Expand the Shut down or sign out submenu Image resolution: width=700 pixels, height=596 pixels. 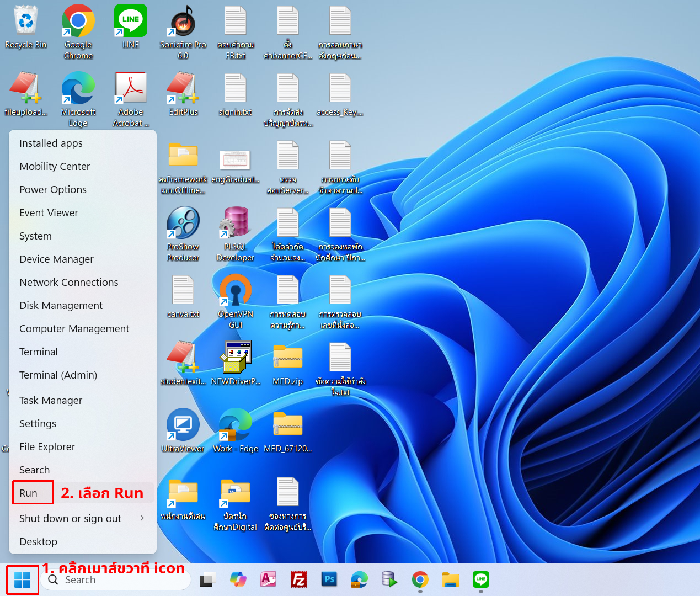click(x=83, y=519)
